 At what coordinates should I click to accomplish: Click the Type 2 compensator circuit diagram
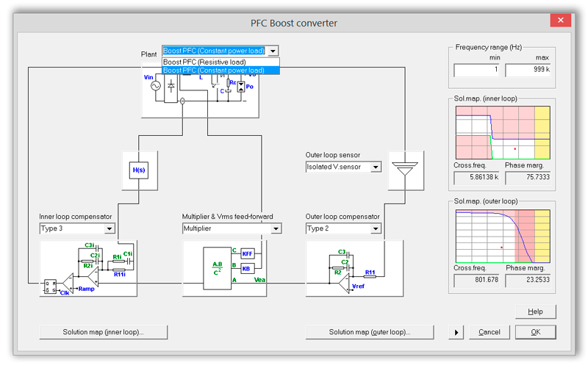tap(354, 268)
